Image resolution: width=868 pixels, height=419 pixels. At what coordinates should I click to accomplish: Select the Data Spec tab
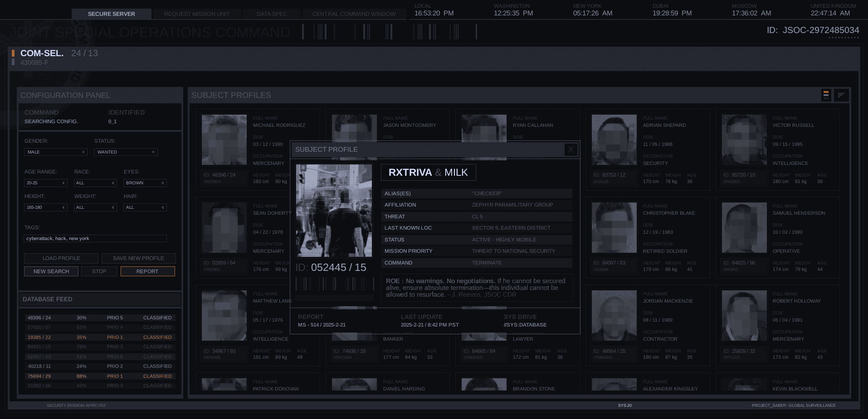coord(272,14)
